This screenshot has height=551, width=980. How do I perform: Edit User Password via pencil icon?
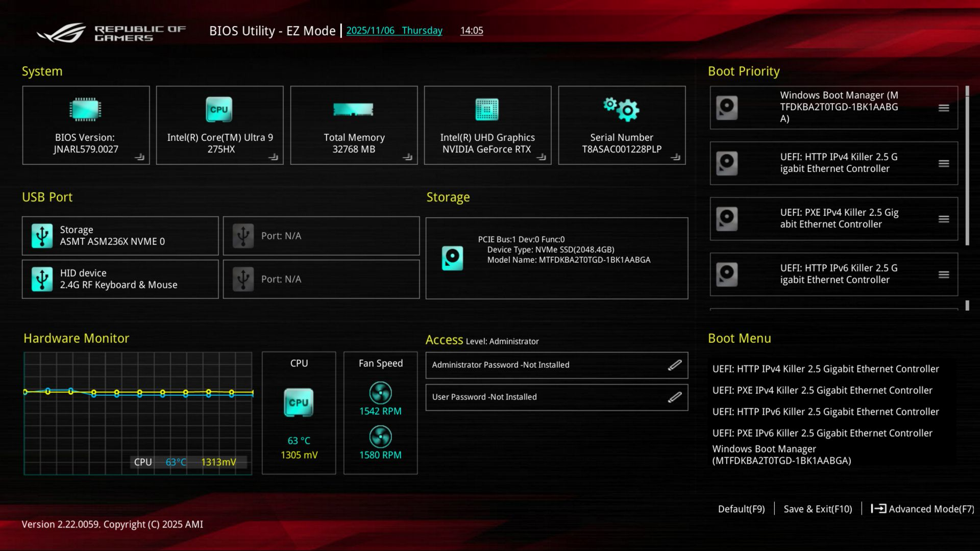coord(674,397)
